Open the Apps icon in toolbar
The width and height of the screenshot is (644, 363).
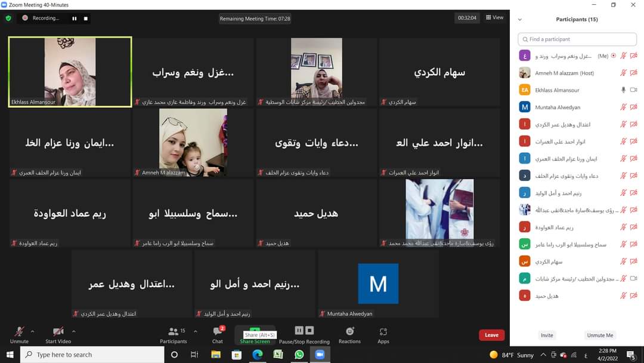point(383,332)
